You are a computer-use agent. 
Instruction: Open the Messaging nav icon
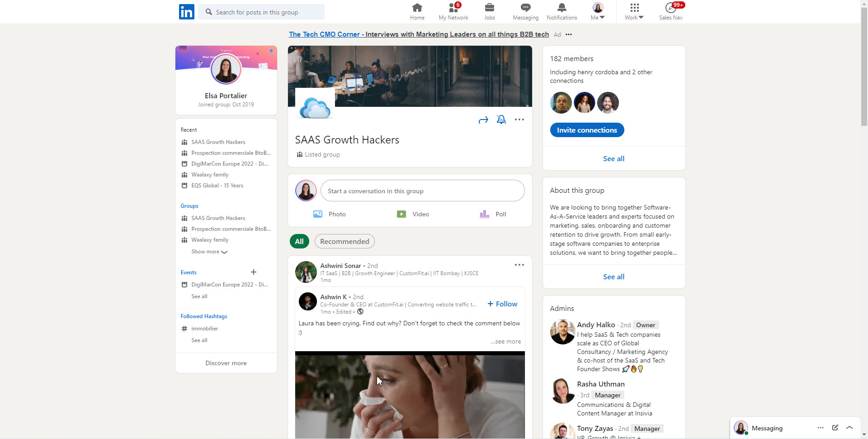pyautogui.click(x=525, y=12)
